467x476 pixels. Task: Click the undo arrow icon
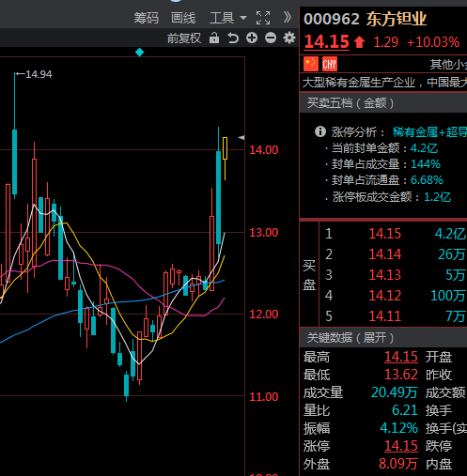pyautogui.click(x=233, y=38)
